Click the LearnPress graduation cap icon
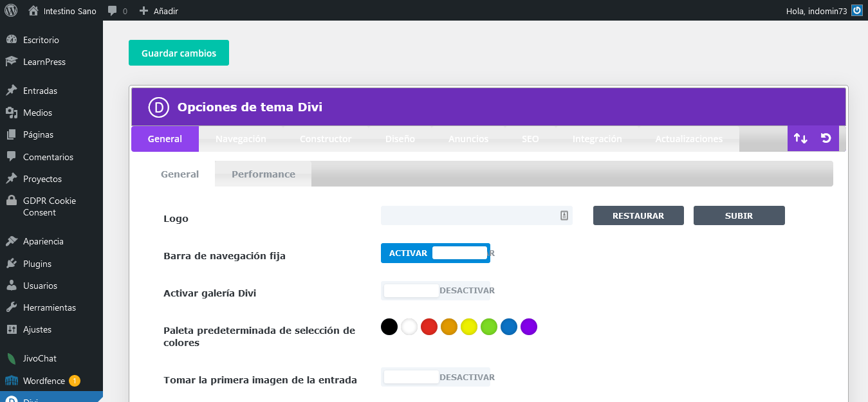 [x=12, y=62]
